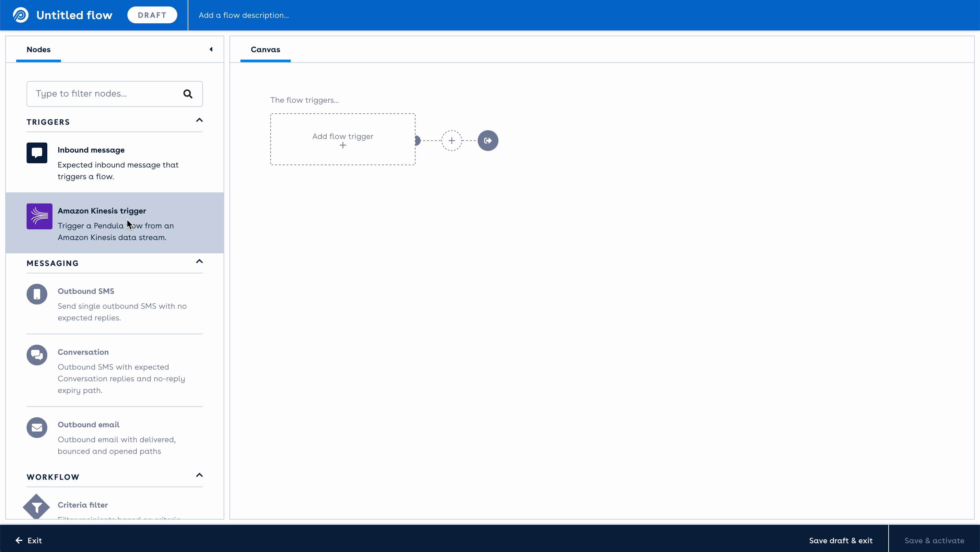Collapse the MESSAGING section chevron
Screen dimensions: 980x552
(199, 261)
